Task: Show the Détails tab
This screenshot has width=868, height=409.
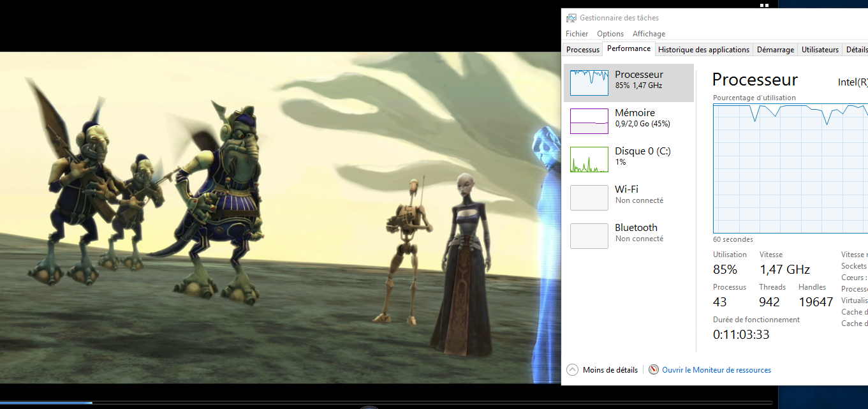Action: click(857, 50)
